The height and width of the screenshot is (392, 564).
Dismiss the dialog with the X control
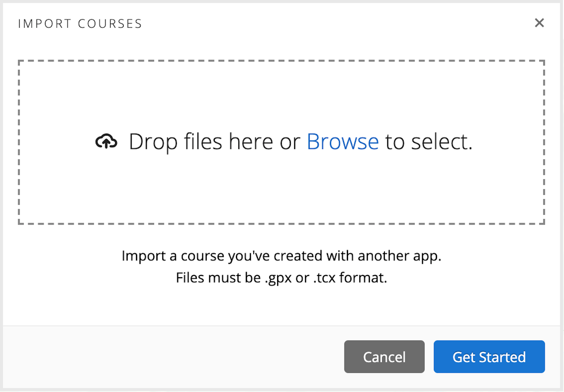pyautogui.click(x=539, y=23)
